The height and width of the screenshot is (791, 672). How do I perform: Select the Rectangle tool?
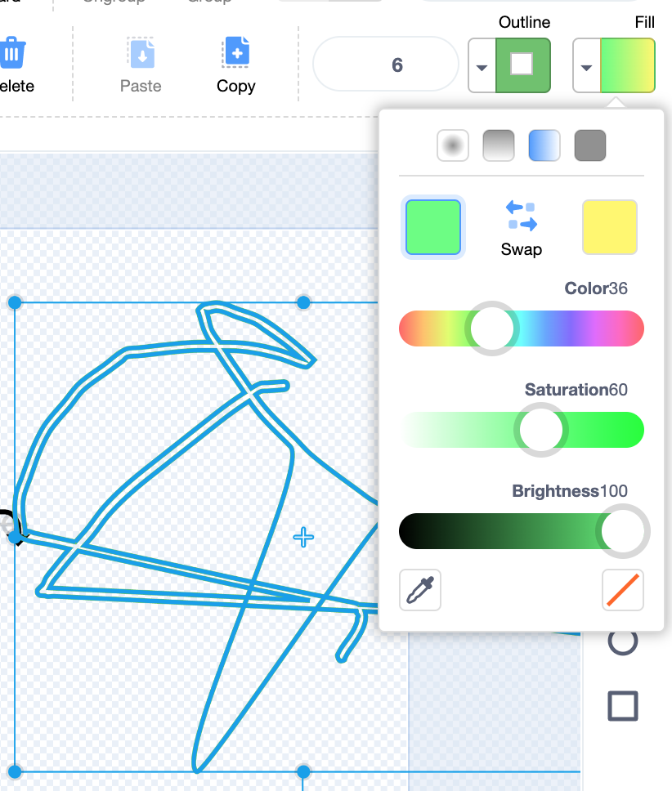point(623,705)
